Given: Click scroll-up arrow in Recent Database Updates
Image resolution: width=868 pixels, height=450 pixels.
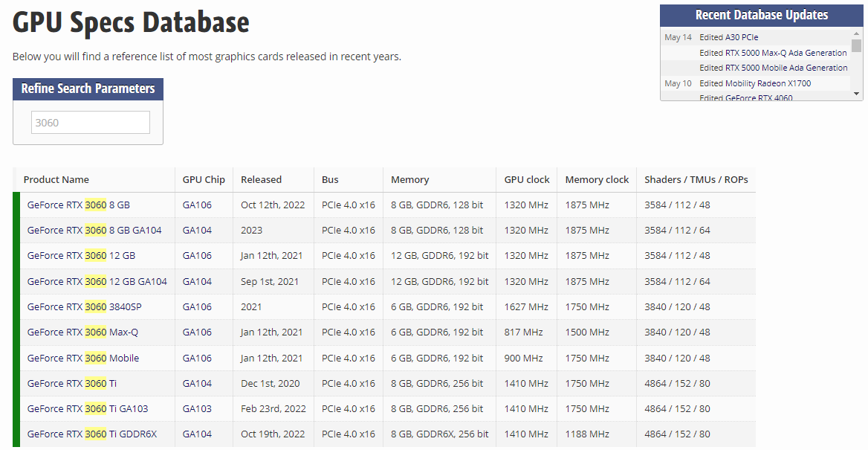Looking at the screenshot, I should click(x=857, y=33).
